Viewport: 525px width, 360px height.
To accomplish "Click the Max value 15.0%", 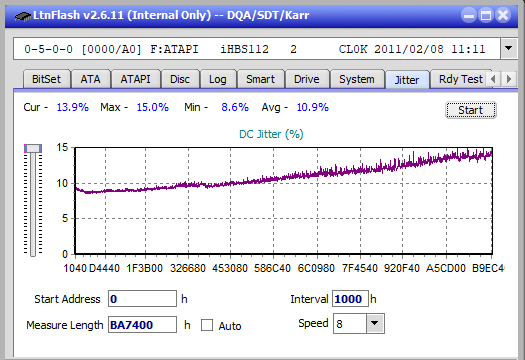I will [153, 107].
